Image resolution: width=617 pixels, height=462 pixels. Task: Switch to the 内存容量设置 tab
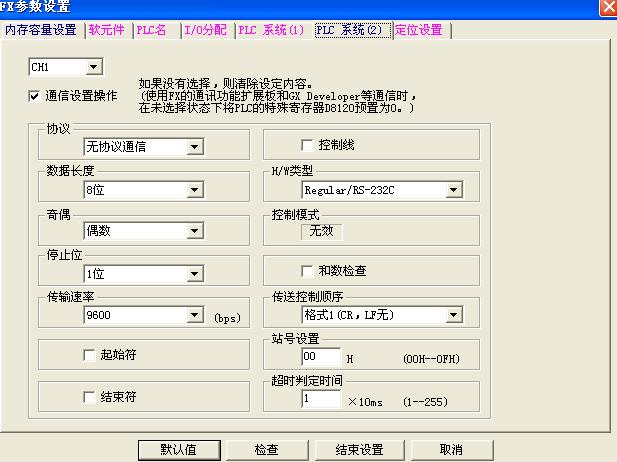click(41, 30)
